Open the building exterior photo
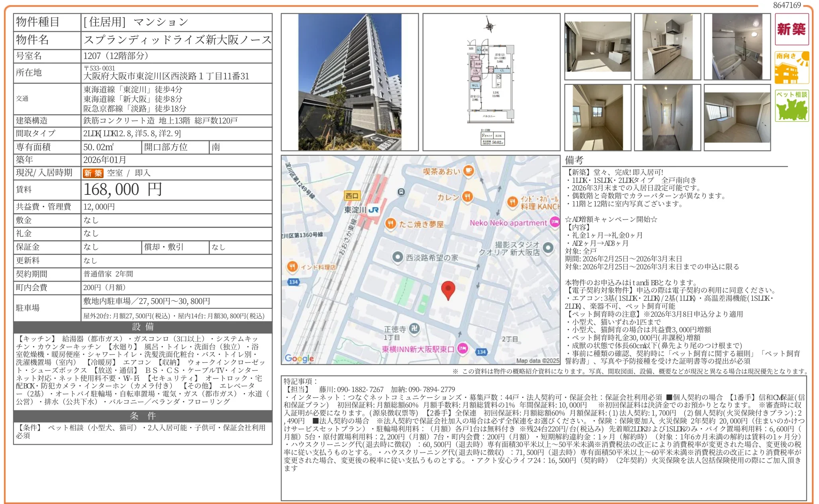Screen dimensions: 819x504 pyautogui.click(x=349, y=82)
